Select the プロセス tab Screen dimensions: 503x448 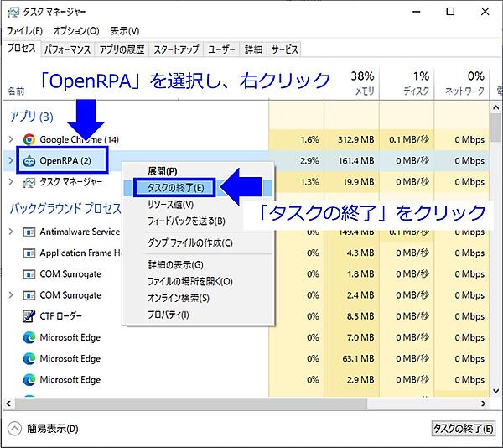[x=21, y=49]
